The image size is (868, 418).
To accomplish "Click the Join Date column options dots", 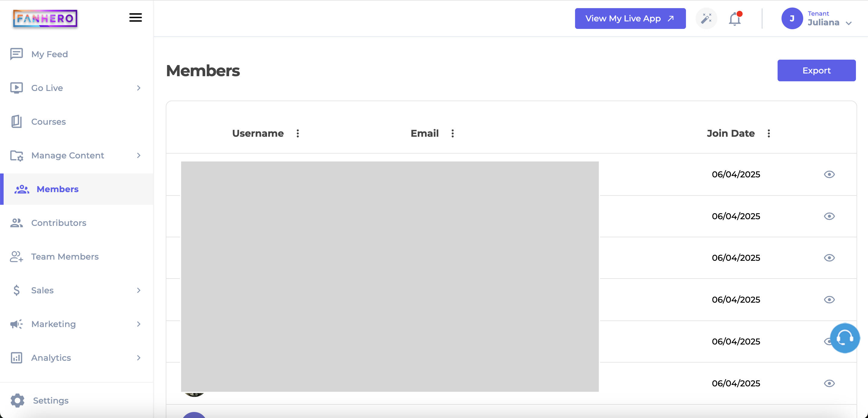I will 769,133.
